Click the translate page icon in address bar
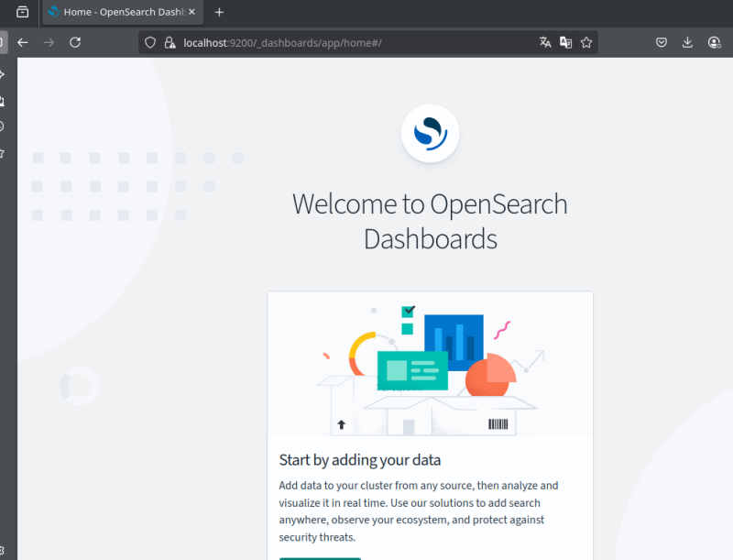733x560 pixels. tap(545, 42)
